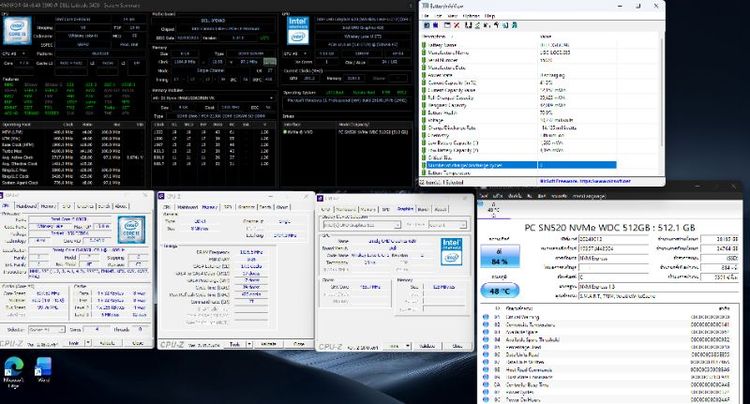Click the red X delete toolbar icon in BatteryInfoView
Screen dimensions: 750x404
point(457,25)
